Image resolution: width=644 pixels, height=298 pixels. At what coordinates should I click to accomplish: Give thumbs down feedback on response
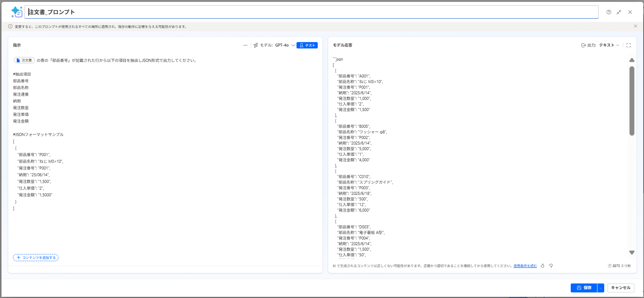(x=551, y=266)
